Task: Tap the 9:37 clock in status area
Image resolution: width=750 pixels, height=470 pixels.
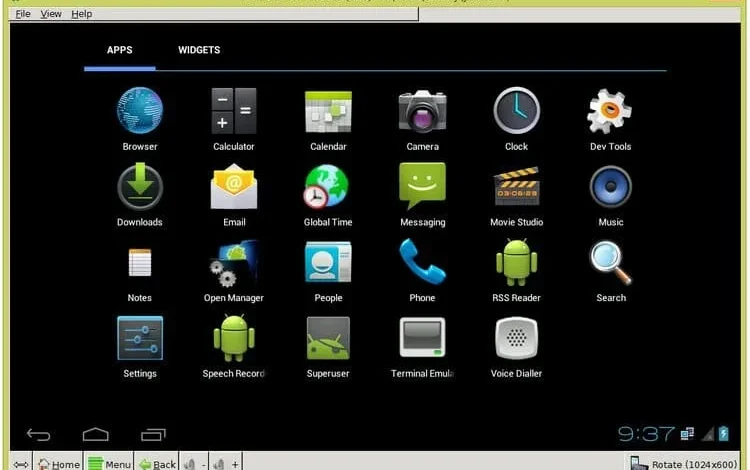Action: (x=646, y=434)
